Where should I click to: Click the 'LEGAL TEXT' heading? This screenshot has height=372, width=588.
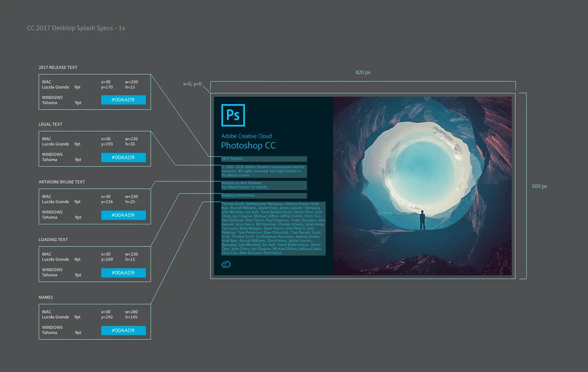(51, 124)
